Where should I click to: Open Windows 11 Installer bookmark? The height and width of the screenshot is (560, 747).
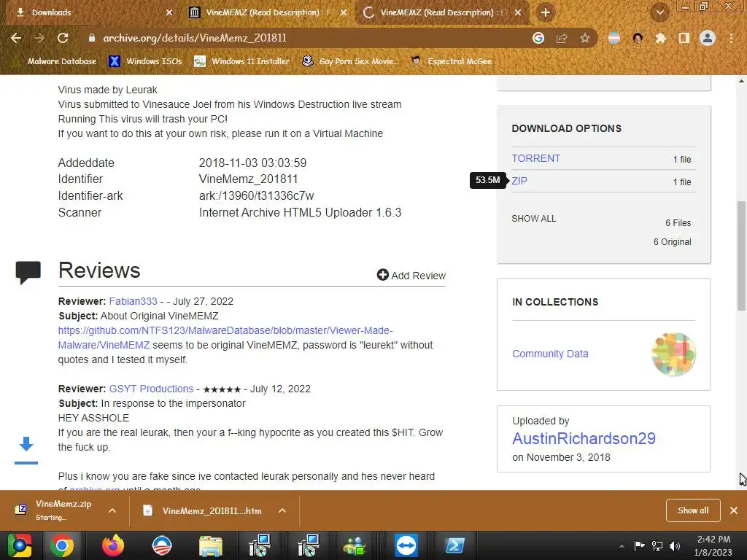click(x=242, y=61)
